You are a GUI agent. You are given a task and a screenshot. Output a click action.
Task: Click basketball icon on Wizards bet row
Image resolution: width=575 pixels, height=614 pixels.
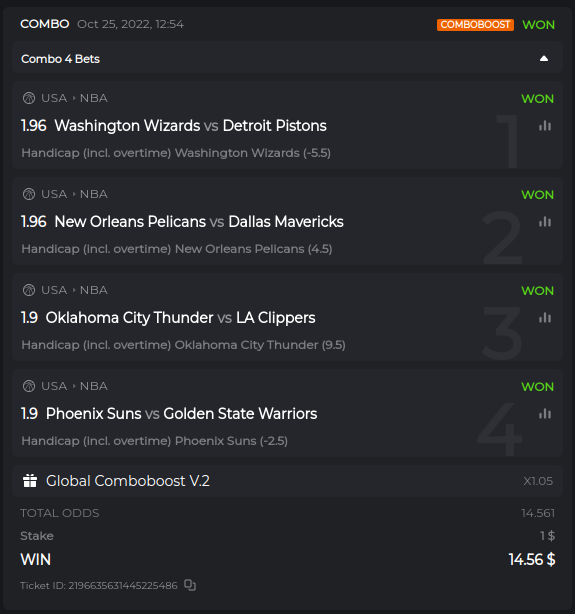coord(29,98)
